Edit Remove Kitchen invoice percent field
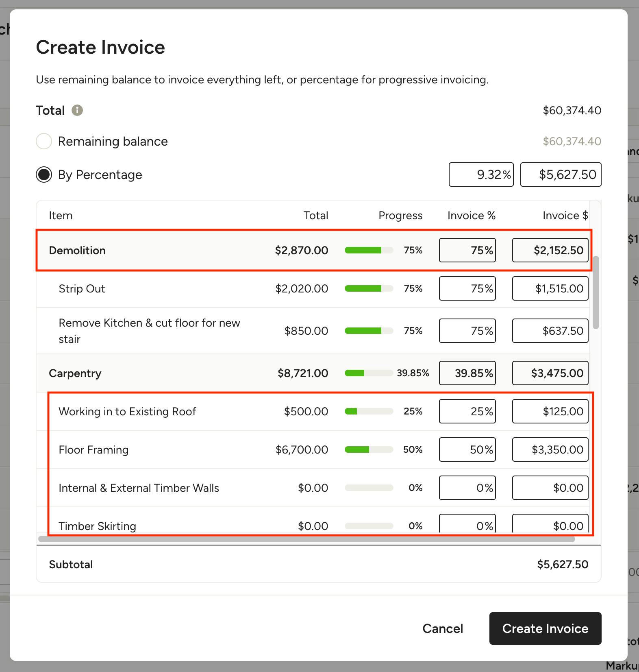 coord(467,331)
